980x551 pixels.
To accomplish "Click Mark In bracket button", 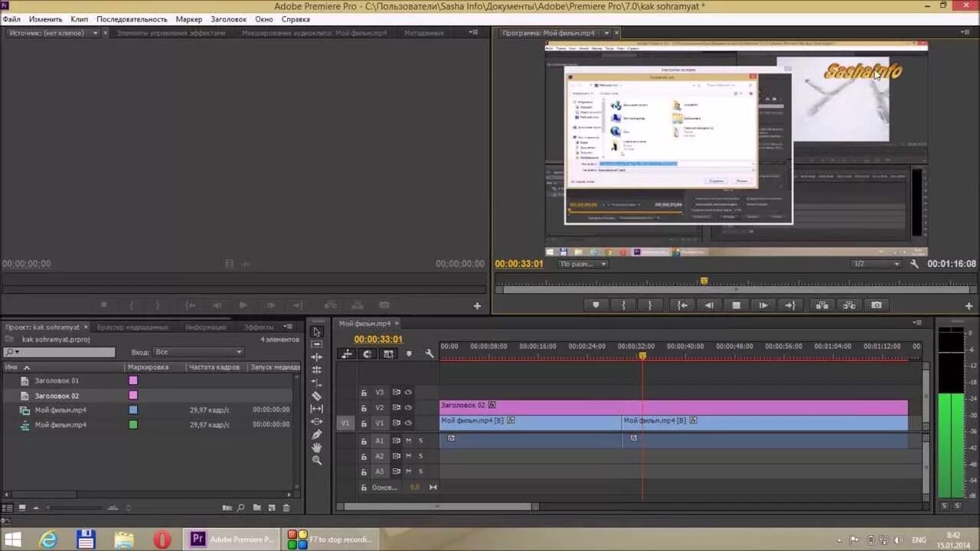I will pyautogui.click(x=624, y=305).
